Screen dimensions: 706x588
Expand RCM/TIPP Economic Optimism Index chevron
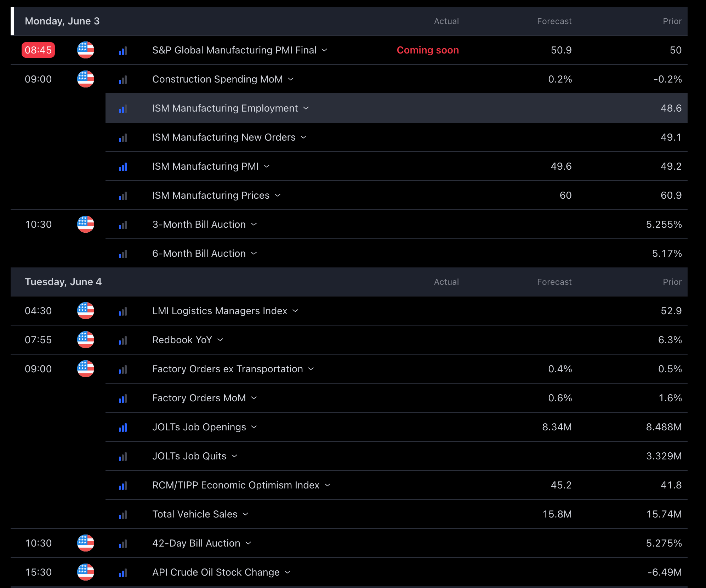(x=328, y=485)
